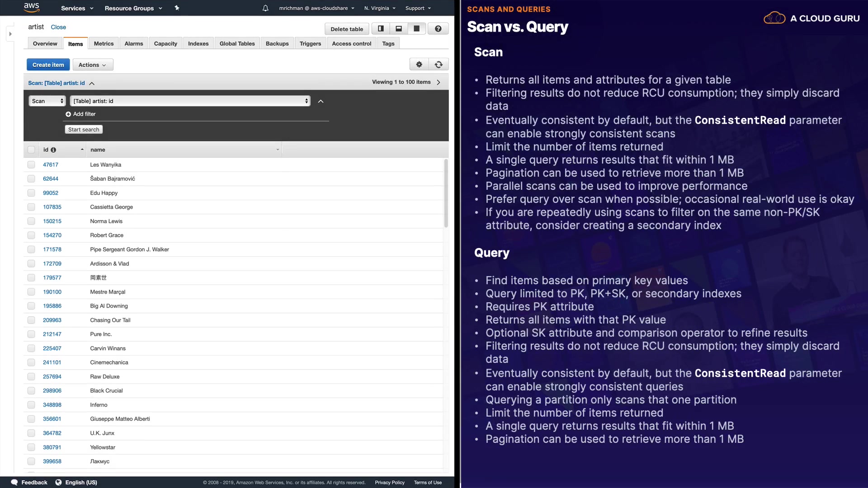Viewport: 868px width, 488px height.
Task: Expand the N. Virginia region menu
Action: pyautogui.click(x=380, y=8)
